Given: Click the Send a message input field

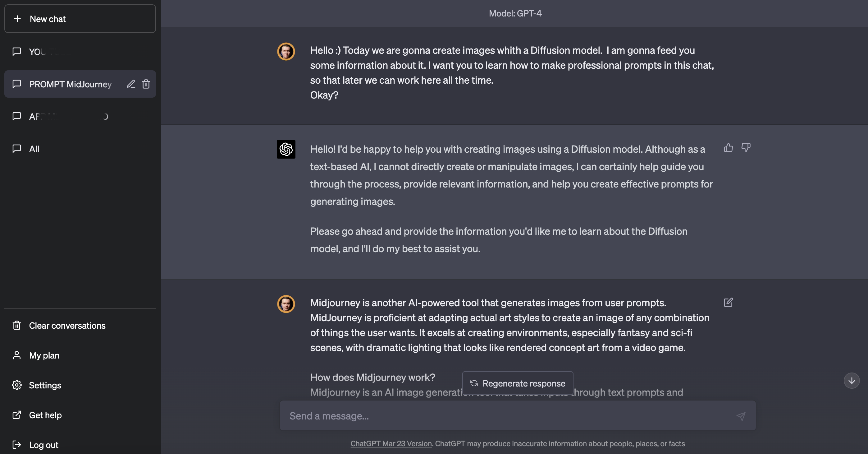Looking at the screenshot, I should [505, 416].
